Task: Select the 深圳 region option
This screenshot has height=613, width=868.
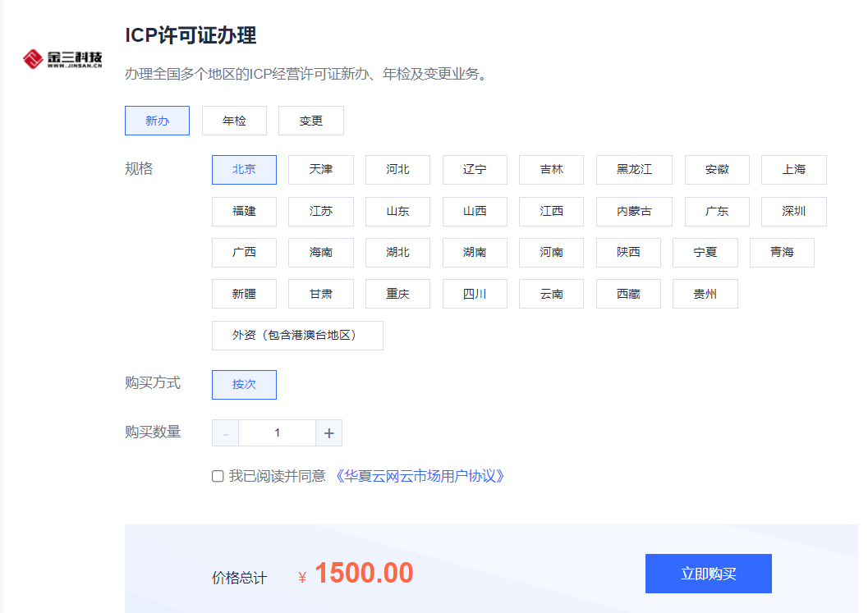Action: (793, 212)
